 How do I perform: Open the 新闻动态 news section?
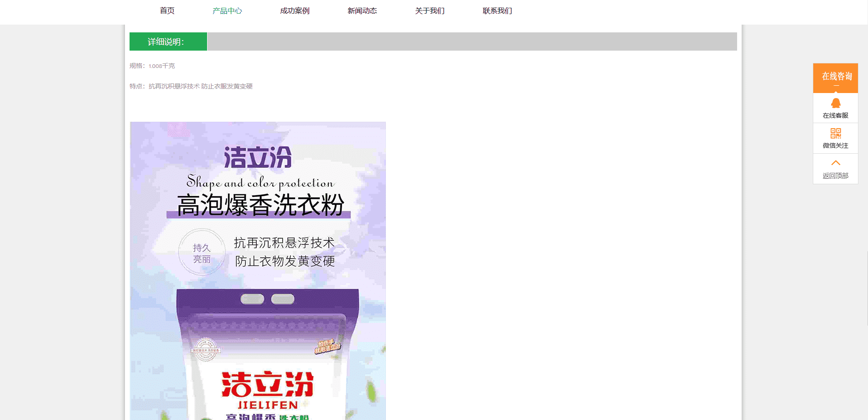click(362, 10)
